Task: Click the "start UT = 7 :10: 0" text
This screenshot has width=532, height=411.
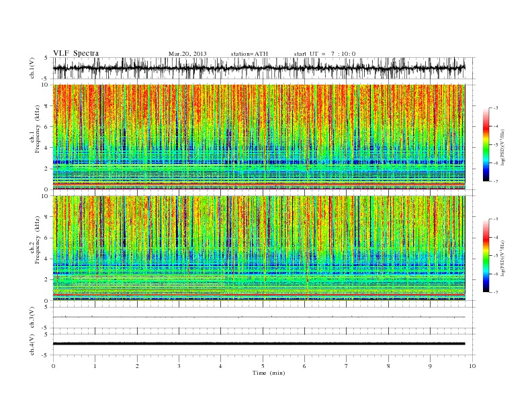Action: pos(324,54)
